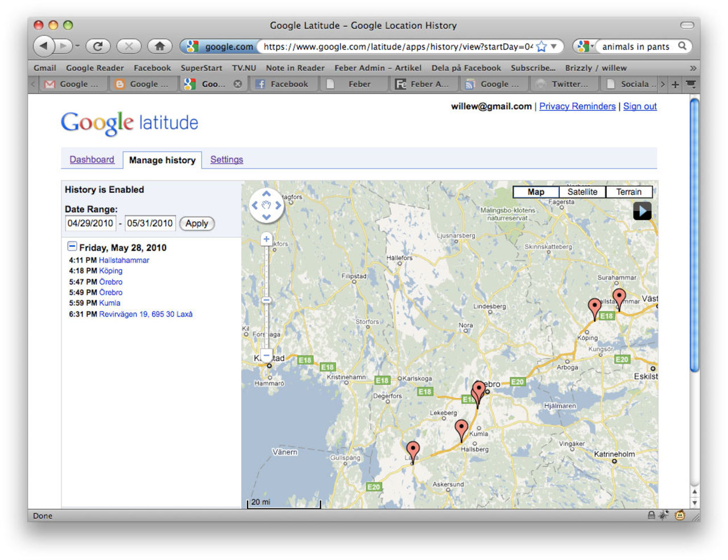The image size is (728, 560).
Task: Collapse the Friday, May 28, 2010 entry
Action: click(x=72, y=246)
